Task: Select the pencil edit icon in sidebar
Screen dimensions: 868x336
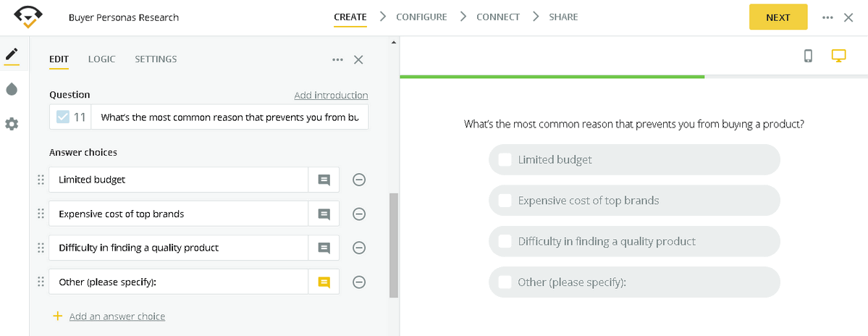Action: 12,55
